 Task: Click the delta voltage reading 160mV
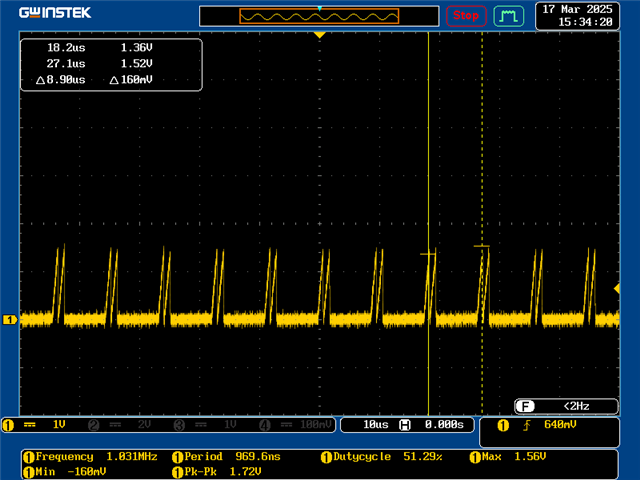(x=131, y=80)
